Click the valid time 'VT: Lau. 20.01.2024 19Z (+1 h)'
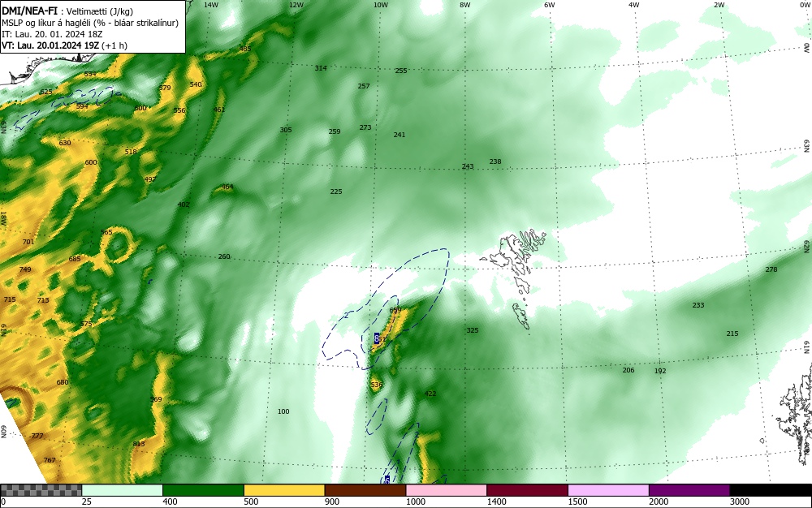812x508 pixels. 64,45
